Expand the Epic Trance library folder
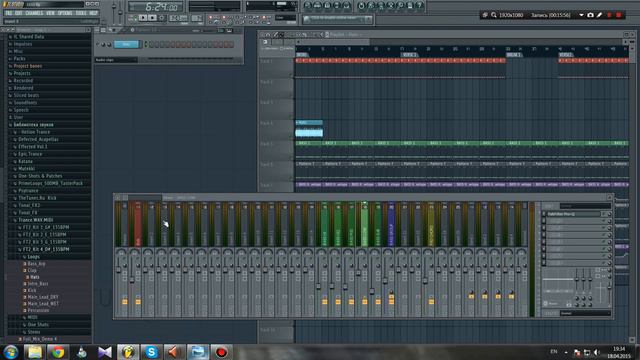Image resolution: width=640 pixels, height=360 pixels. point(30,154)
